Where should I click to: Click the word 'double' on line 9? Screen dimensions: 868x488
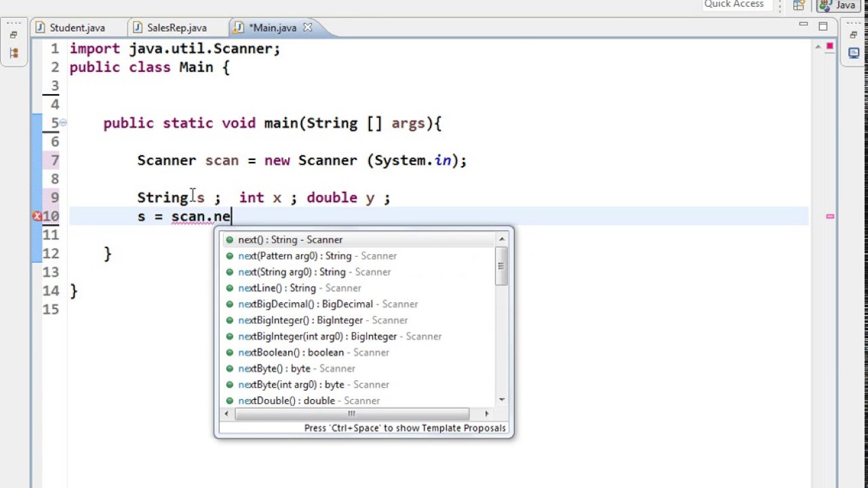332,198
